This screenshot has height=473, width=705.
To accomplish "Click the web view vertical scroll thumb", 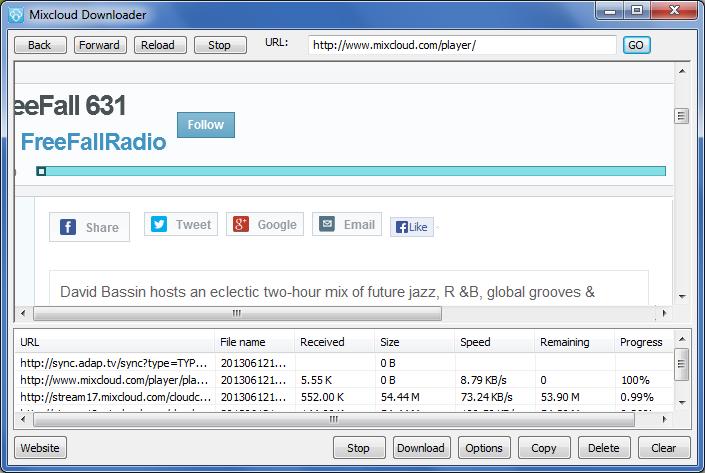I will click(682, 116).
